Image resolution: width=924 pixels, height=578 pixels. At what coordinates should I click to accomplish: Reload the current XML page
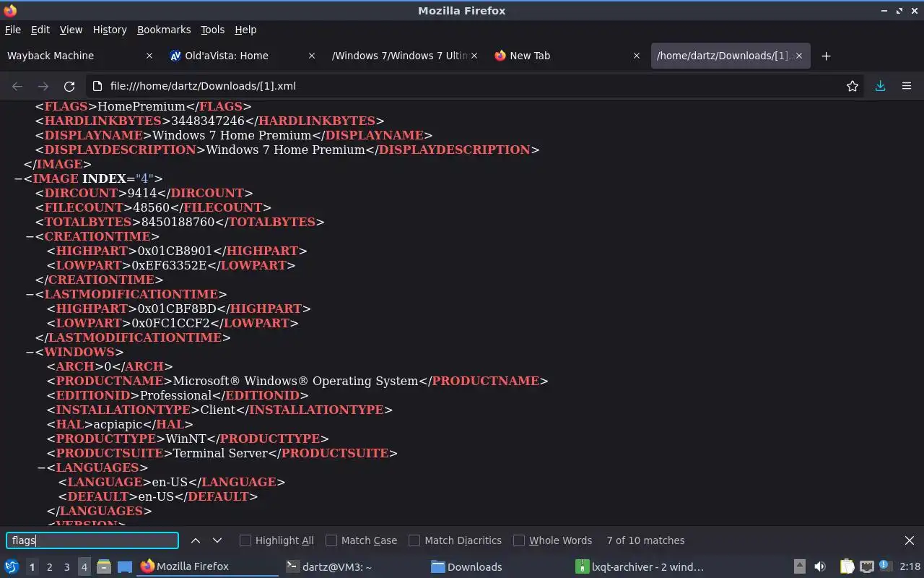(x=69, y=86)
